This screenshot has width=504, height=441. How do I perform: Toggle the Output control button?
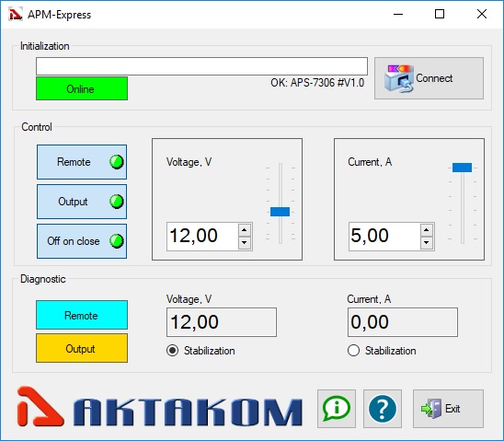click(x=82, y=202)
